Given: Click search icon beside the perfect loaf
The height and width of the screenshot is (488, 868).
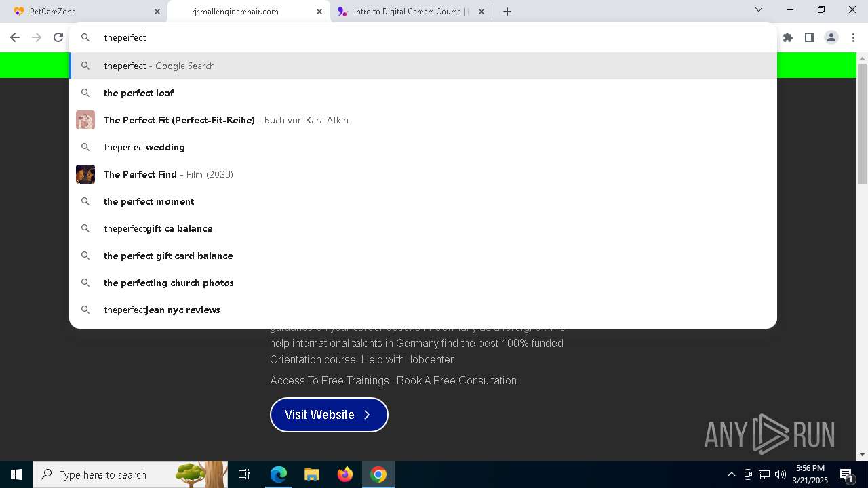Looking at the screenshot, I should tap(85, 93).
